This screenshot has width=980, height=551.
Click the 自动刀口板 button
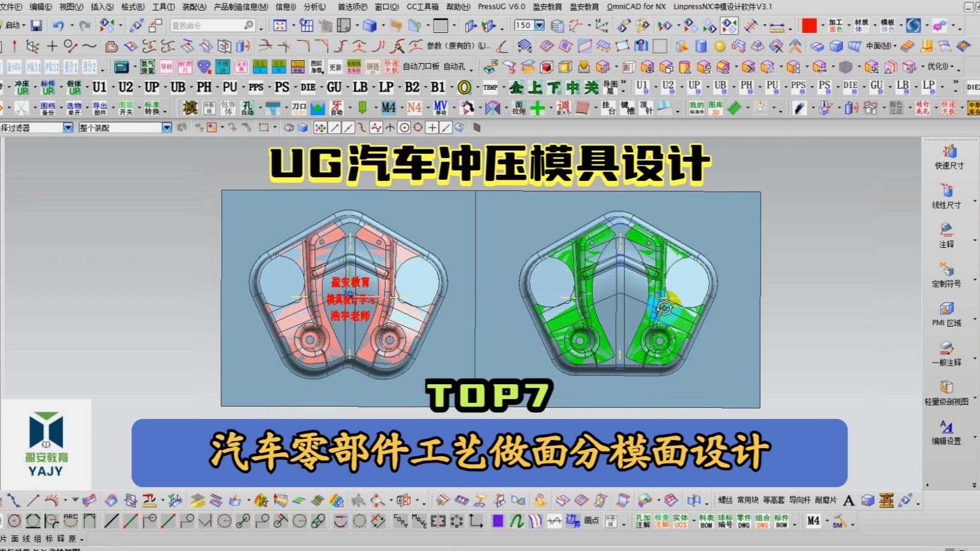(x=421, y=67)
